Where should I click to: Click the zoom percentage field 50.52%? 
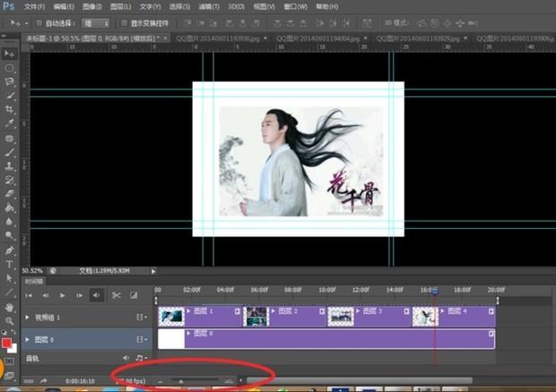(x=32, y=271)
